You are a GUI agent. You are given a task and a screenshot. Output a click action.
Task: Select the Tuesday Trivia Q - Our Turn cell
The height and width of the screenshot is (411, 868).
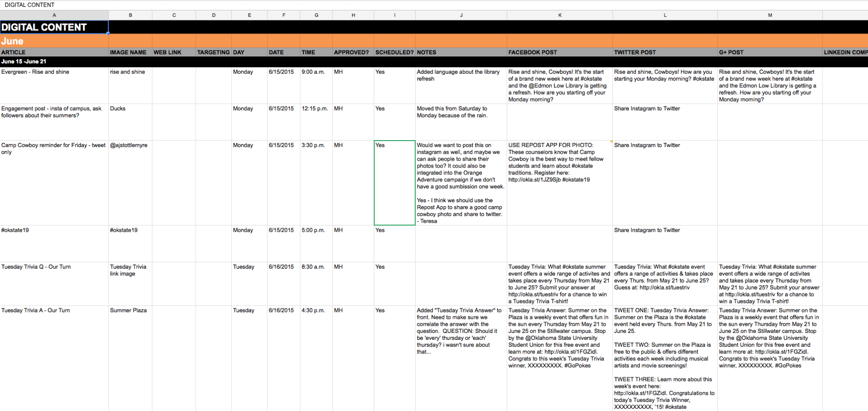54,284
